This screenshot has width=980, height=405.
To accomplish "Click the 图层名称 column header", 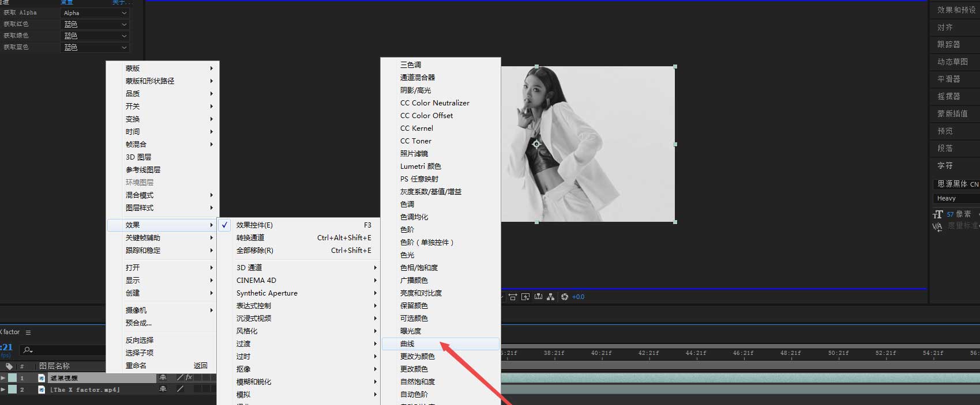I will [54, 366].
